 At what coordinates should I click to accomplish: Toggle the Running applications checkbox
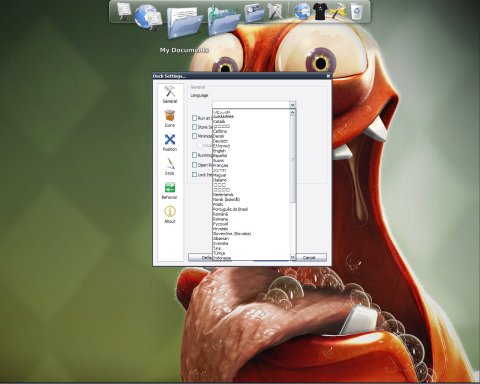point(194,155)
